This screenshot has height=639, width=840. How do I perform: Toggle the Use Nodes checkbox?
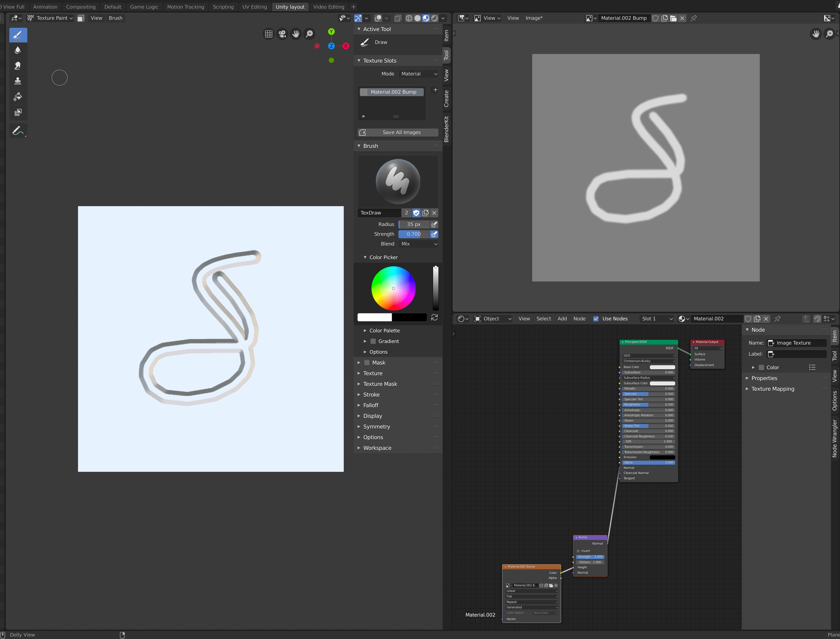(596, 319)
